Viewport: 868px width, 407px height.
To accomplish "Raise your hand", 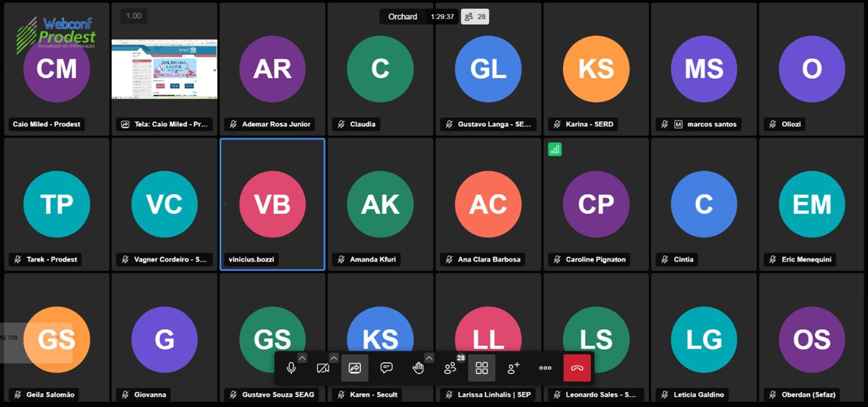I will [418, 368].
